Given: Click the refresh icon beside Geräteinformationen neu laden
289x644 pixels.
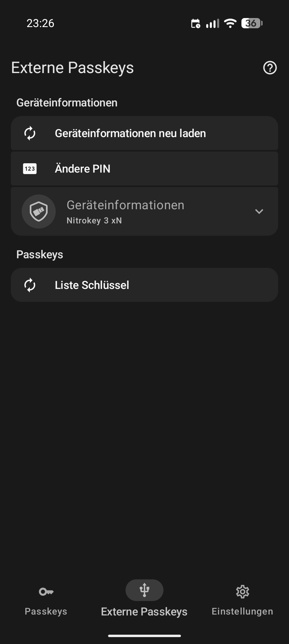Looking at the screenshot, I should (x=30, y=133).
